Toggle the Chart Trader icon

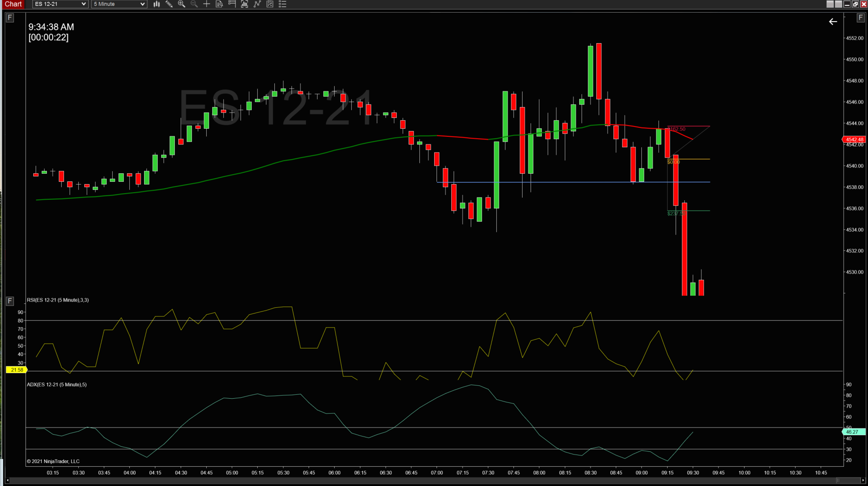[x=232, y=4]
